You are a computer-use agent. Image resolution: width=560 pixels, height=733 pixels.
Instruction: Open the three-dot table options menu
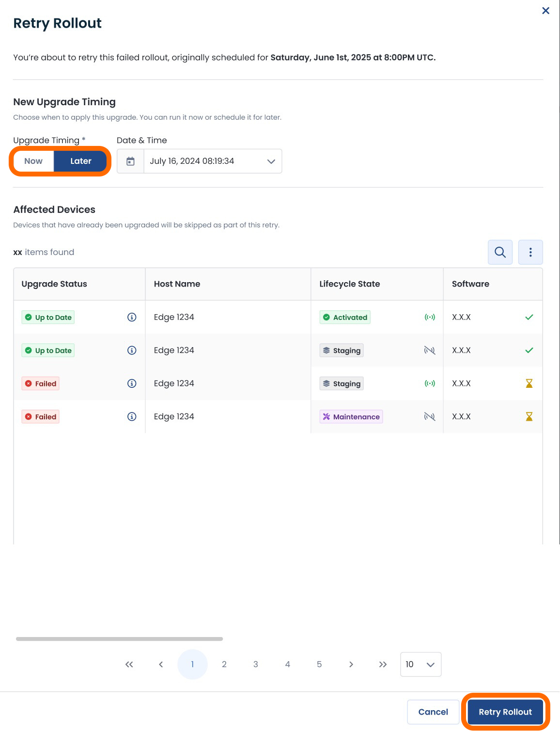click(x=530, y=252)
